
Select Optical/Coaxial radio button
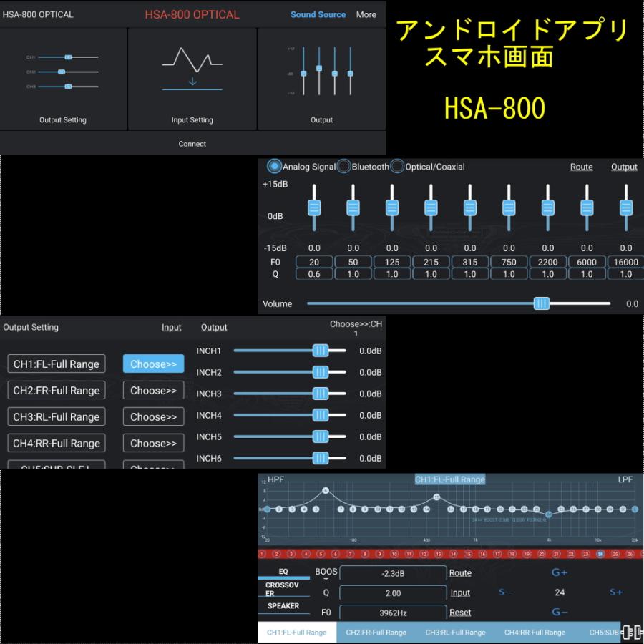click(x=396, y=167)
